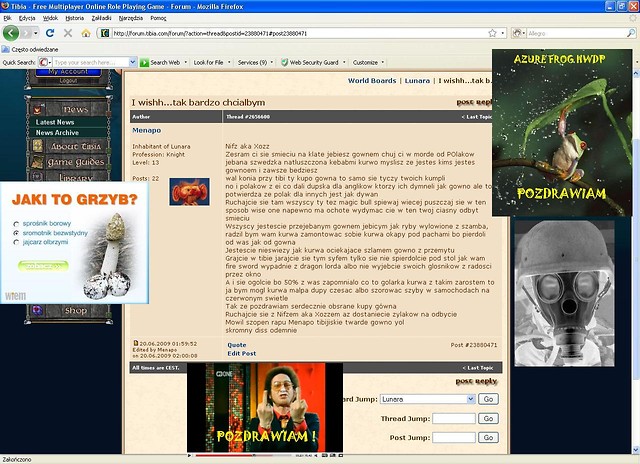This screenshot has height=464, width=640.
Task: Click the Quick Search text field
Action: (91, 62)
